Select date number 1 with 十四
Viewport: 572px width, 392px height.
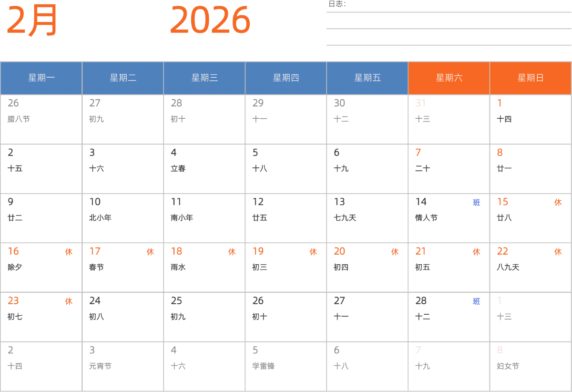click(x=500, y=103)
